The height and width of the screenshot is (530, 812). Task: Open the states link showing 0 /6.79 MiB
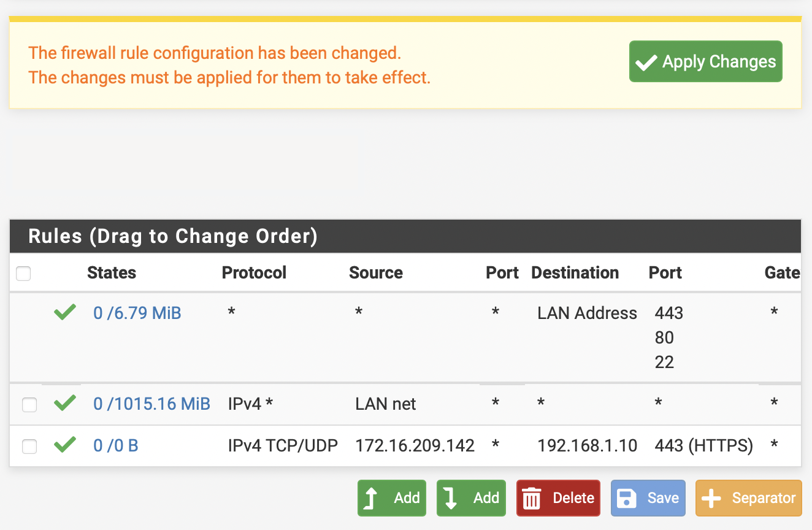point(137,312)
